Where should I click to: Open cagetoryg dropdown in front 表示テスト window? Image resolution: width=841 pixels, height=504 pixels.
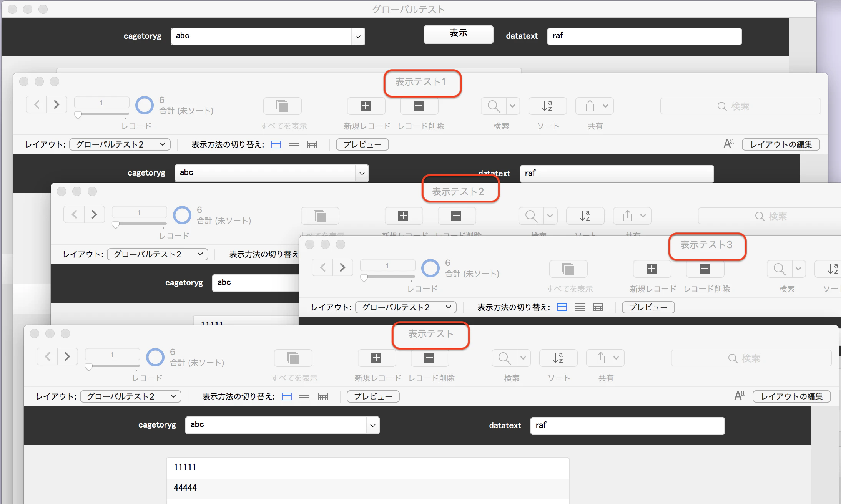[372, 425]
